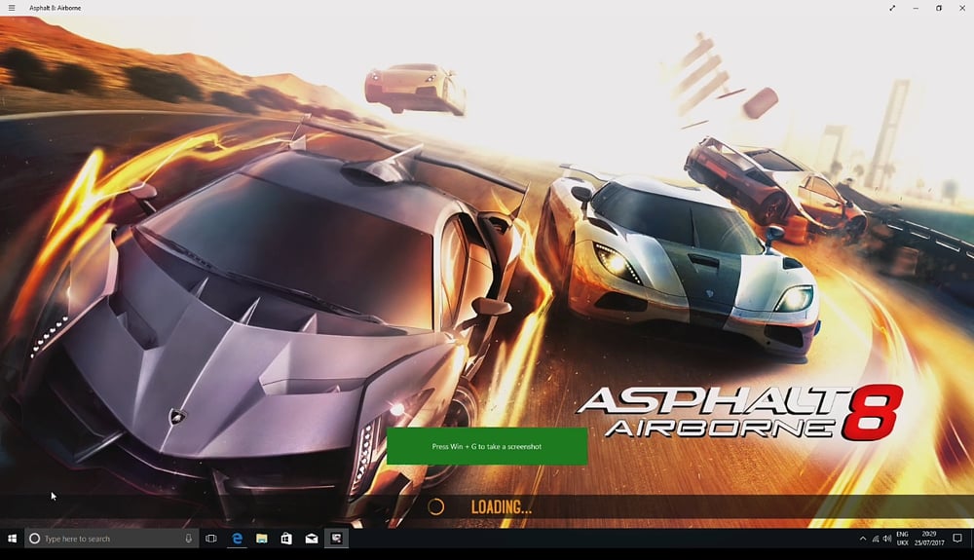The image size is (974, 560).
Task: Minimize the Asphalt 8 window
Action: (x=916, y=8)
